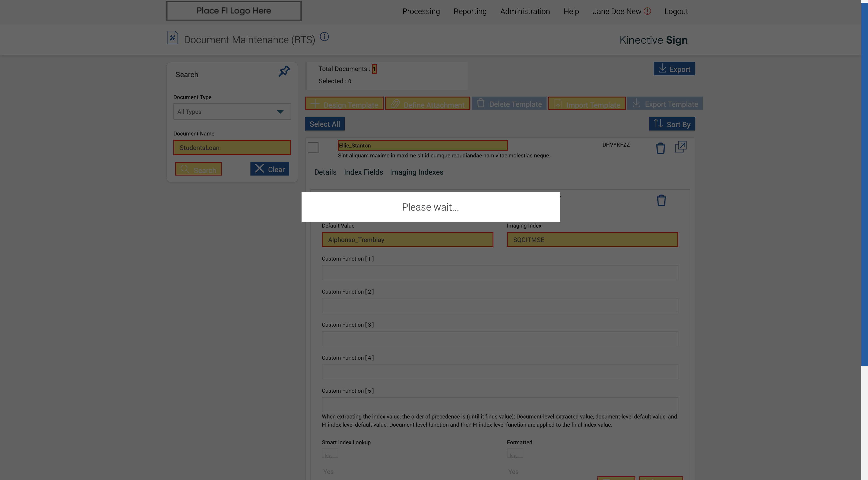Screen dimensions: 868x480
Task: Click trash icon in index field panel
Action: pyautogui.click(x=661, y=200)
